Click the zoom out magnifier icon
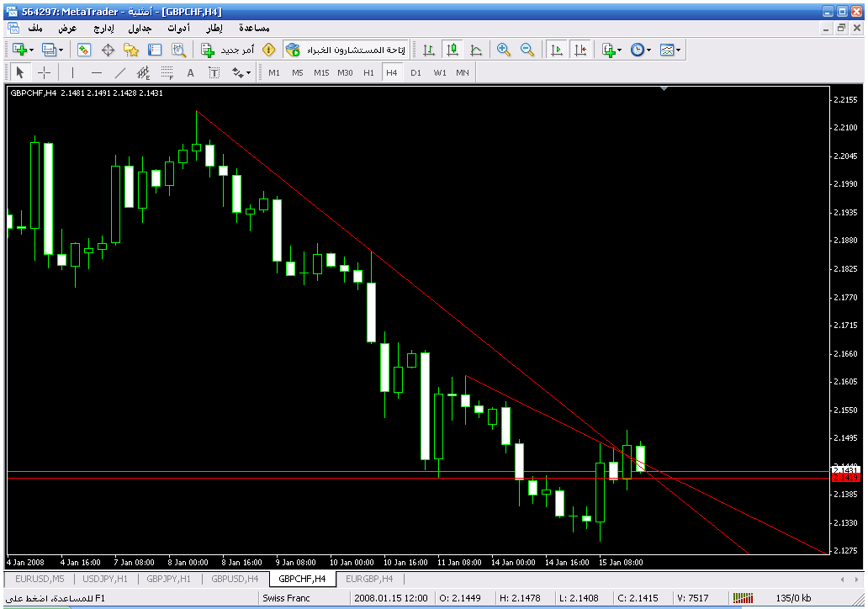This screenshot has width=868, height=609. 527,50
